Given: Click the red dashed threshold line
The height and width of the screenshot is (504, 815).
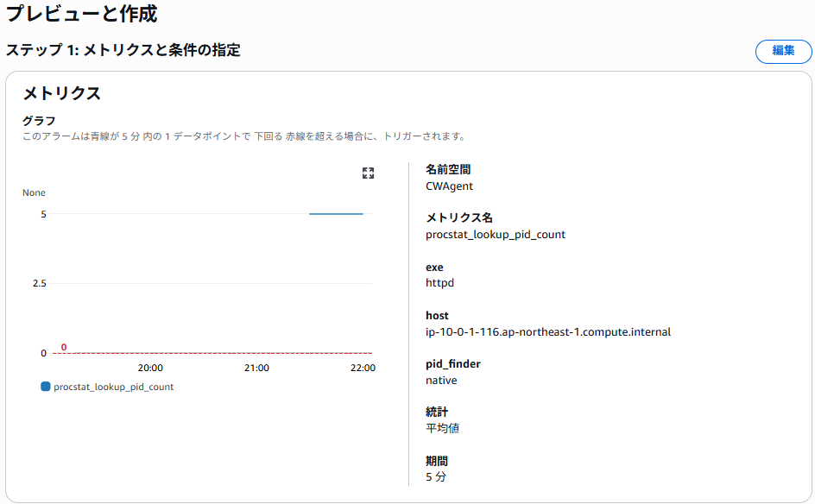Looking at the screenshot, I should [x=212, y=353].
